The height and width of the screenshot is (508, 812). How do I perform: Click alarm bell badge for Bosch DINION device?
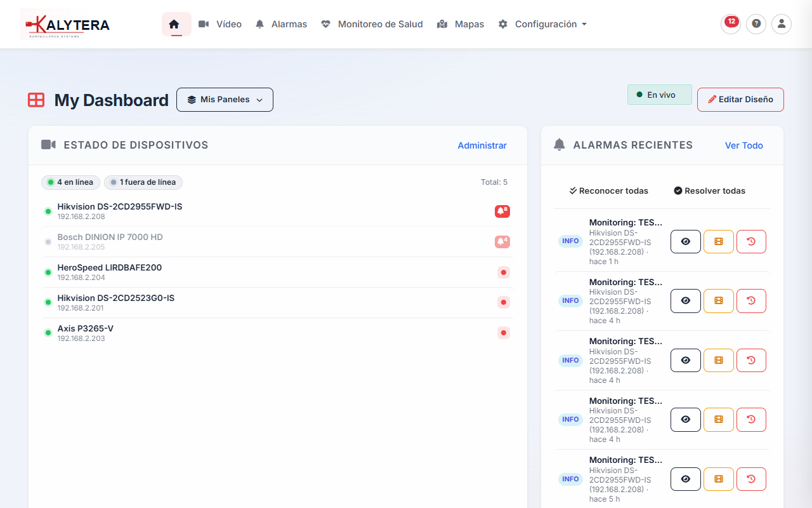(502, 242)
